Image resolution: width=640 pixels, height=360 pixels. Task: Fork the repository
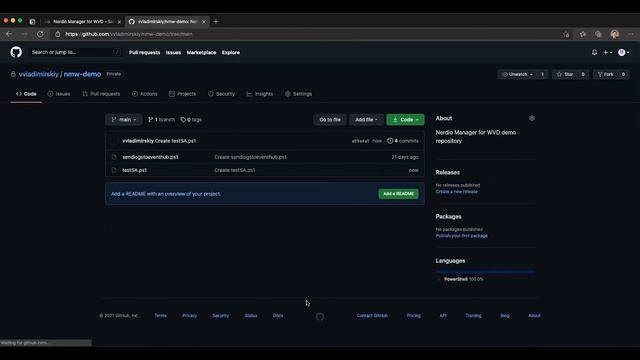pos(606,74)
